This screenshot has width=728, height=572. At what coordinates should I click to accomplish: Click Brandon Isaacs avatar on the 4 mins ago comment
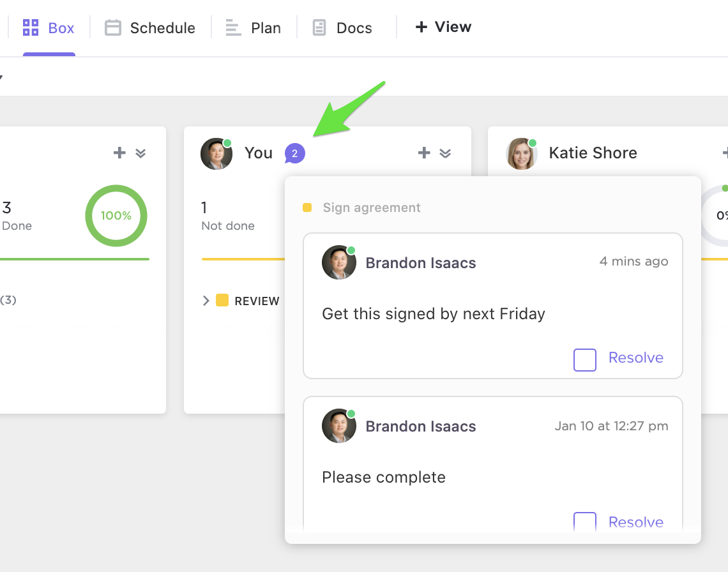tap(338, 262)
